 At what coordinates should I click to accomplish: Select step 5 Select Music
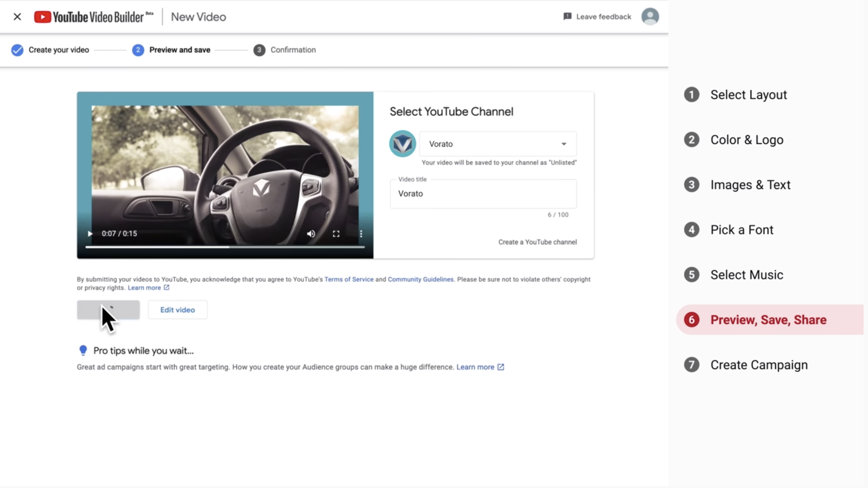pyautogui.click(x=734, y=275)
